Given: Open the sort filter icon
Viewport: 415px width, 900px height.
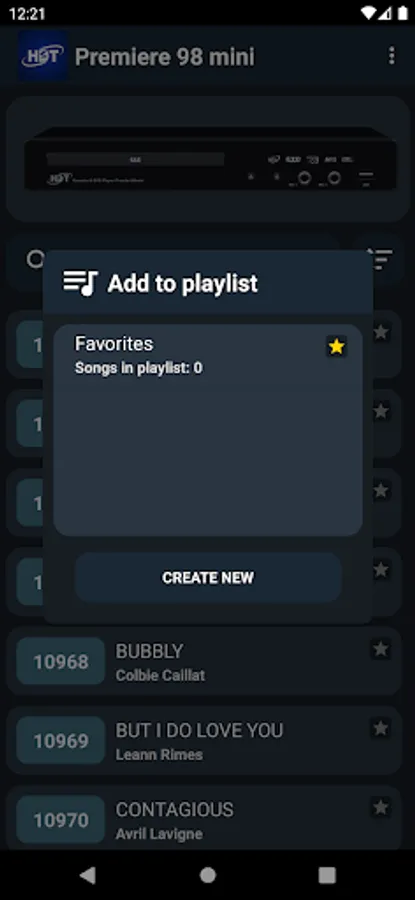Looking at the screenshot, I should (381, 259).
